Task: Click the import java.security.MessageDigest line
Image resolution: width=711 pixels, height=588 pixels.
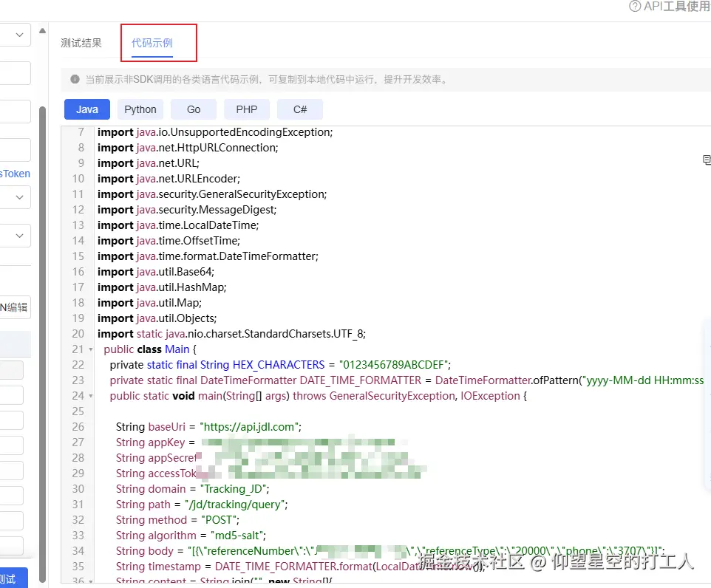Action: (x=187, y=210)
